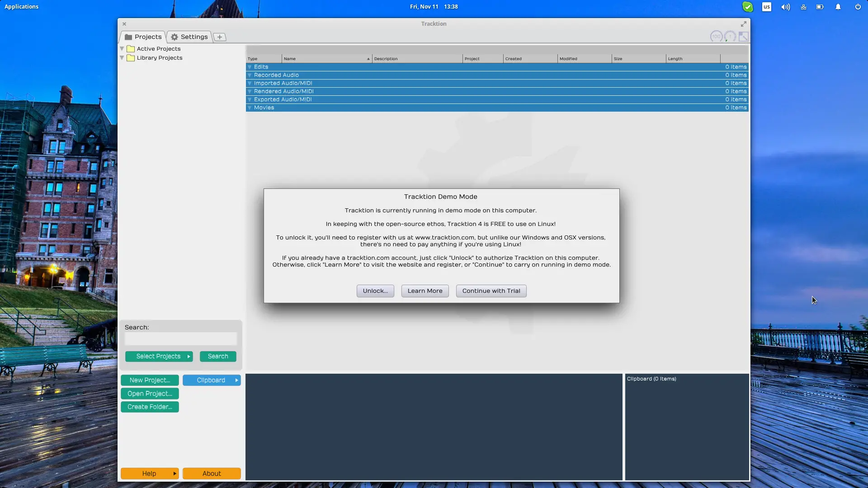
Task: Open the Clipboard popup menu
Action: pyautogui.click(x=212, y=380)
